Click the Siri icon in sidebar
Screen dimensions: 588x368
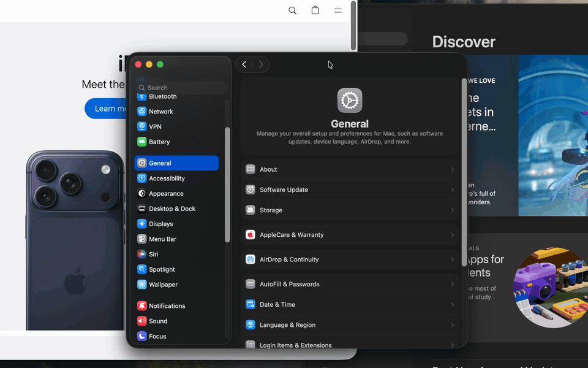coord(141,254)
